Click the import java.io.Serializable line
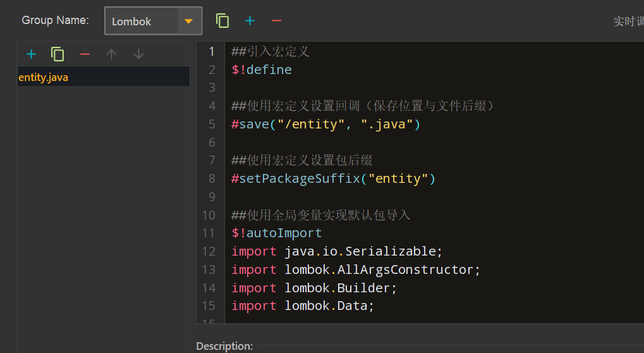The image size is (644, 353). click(337, 251)
